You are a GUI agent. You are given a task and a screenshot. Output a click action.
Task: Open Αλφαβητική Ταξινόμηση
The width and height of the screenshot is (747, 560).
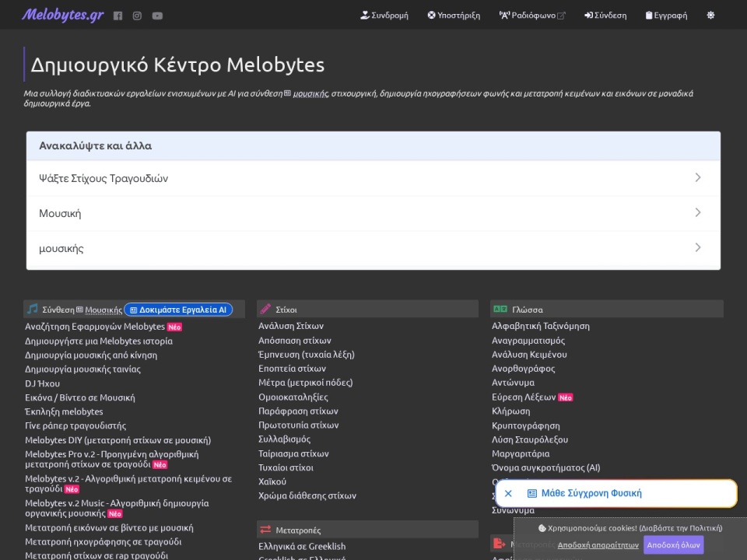[541, 326]
